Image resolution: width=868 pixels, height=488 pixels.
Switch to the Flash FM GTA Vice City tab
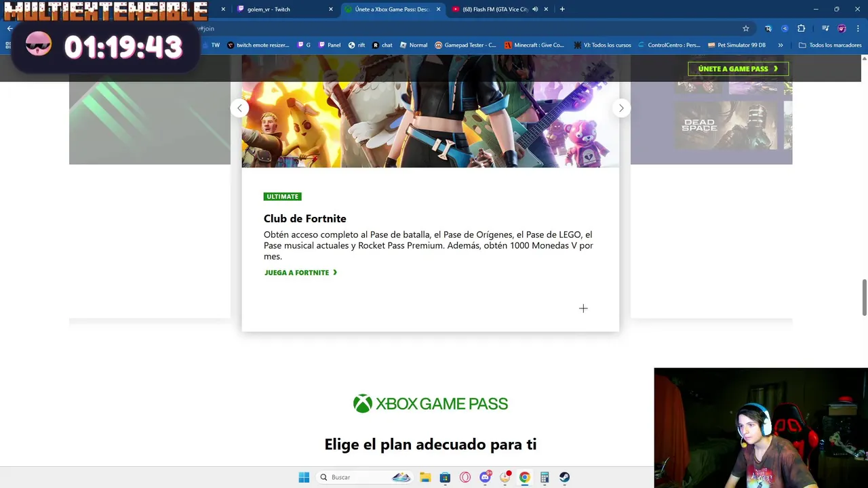click(495, 9)
